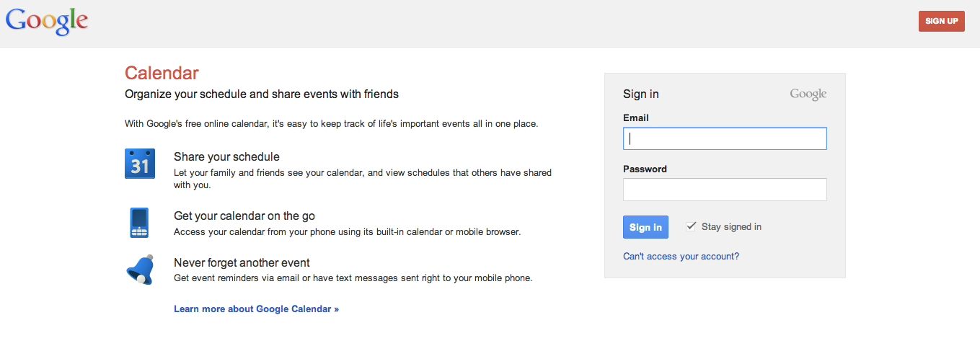Click the 'Sign in' panel title
980x346 pixels.
(x=640, y=94)
